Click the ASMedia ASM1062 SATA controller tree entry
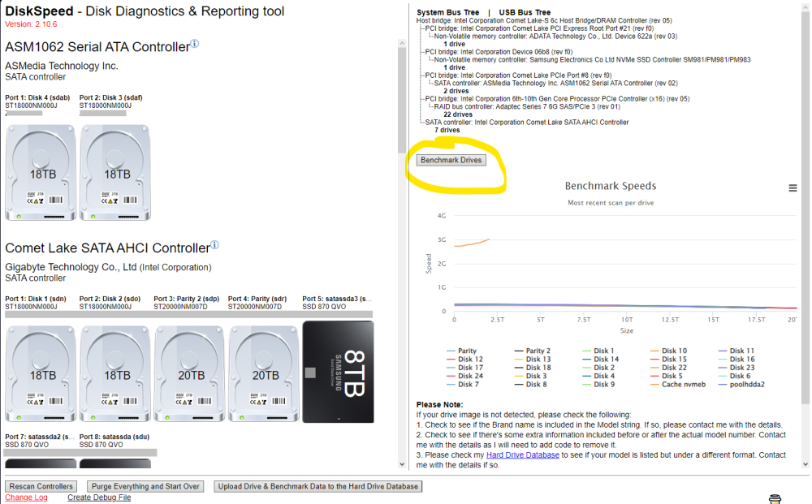The image size is (812, 504). coord(555,84)
